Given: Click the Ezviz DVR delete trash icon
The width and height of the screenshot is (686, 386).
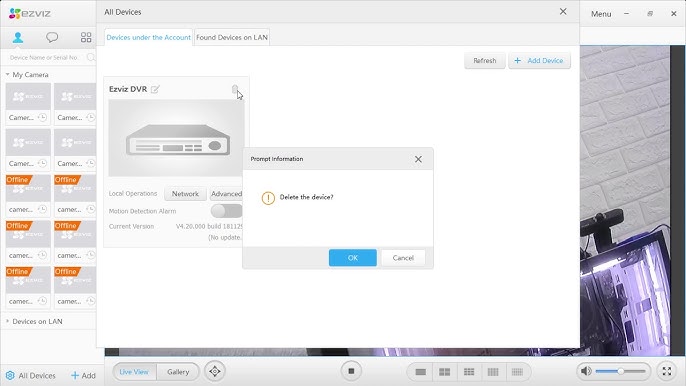Looking at the screenshot, I should click(235, 89).
